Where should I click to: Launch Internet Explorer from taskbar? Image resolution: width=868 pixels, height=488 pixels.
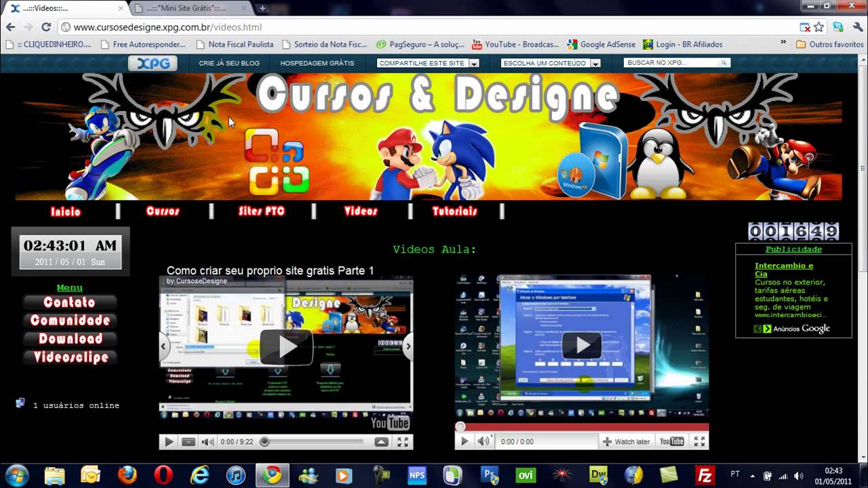(x=199, y=475)
